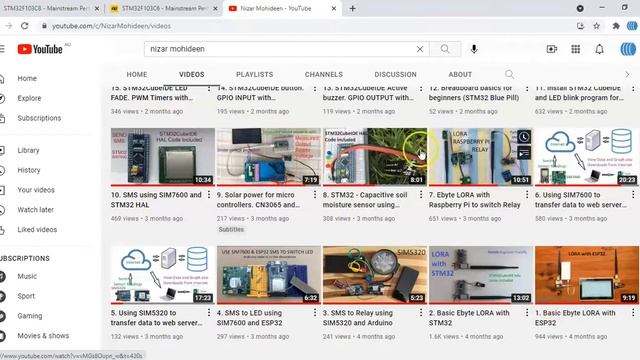Open SIM5320 SMS to Relay thumbnail
This screenshot has height=360, width=640.
point(375,275)
